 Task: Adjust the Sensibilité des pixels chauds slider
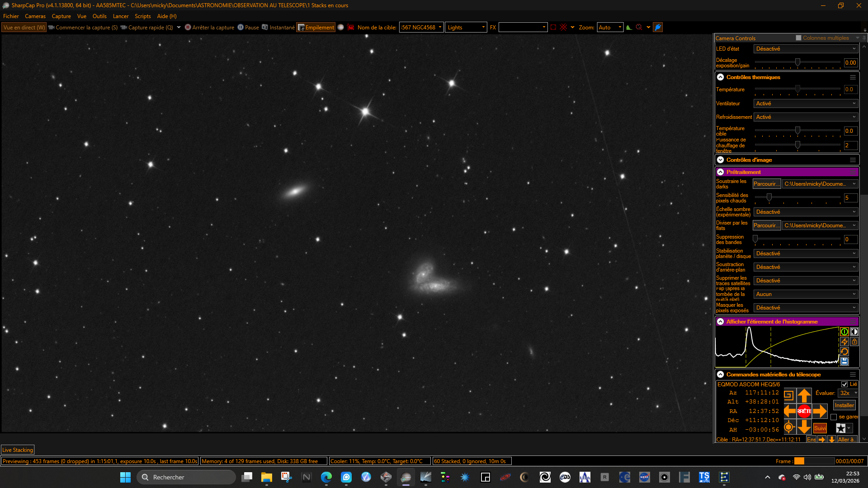(x=769, y=197)
